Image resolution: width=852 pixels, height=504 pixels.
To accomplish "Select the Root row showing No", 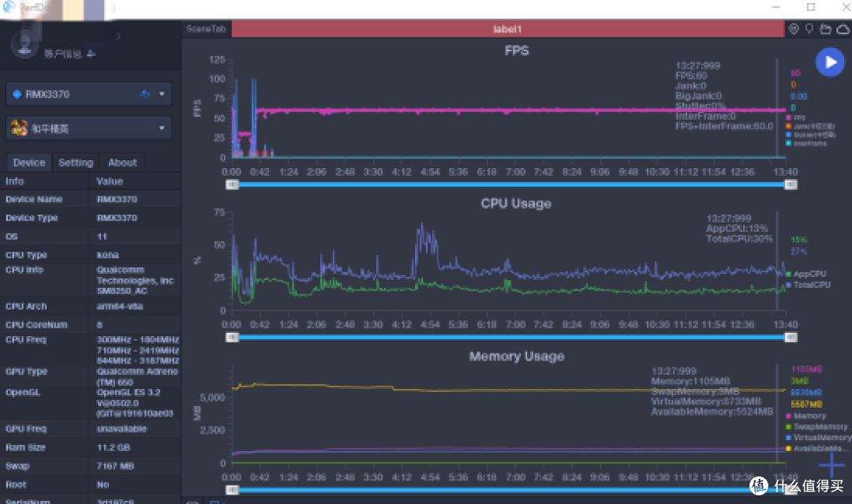I will tap(90, 484).
